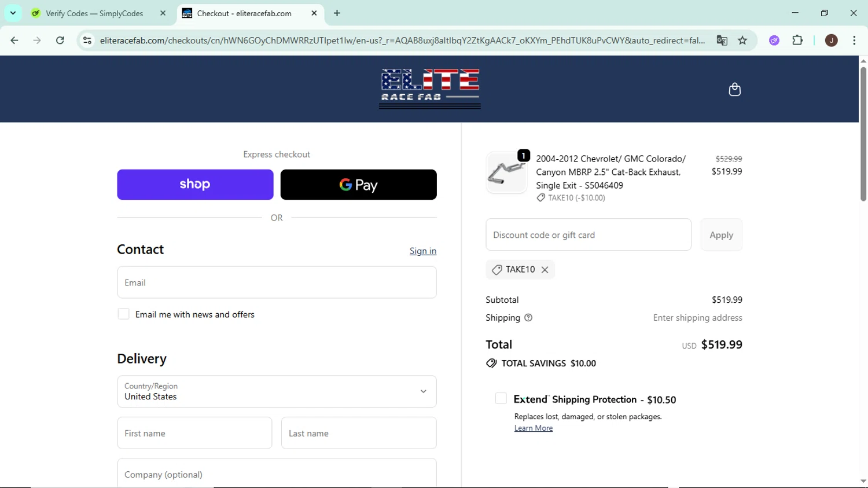Click the browser back arrow
The width and height of the screenshot is (868, 488).
pyautogui.click(x=14, y=41)
